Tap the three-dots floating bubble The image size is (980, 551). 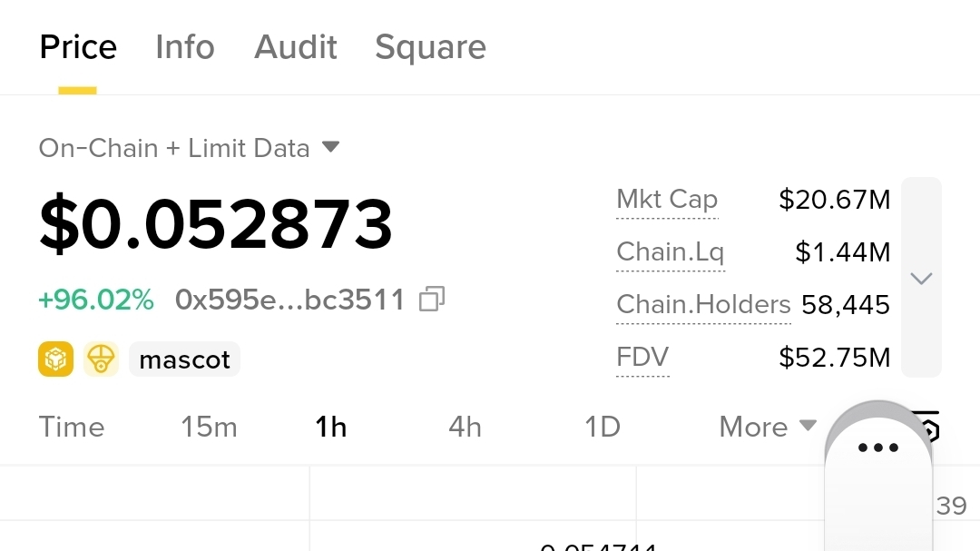pos(877,448)
